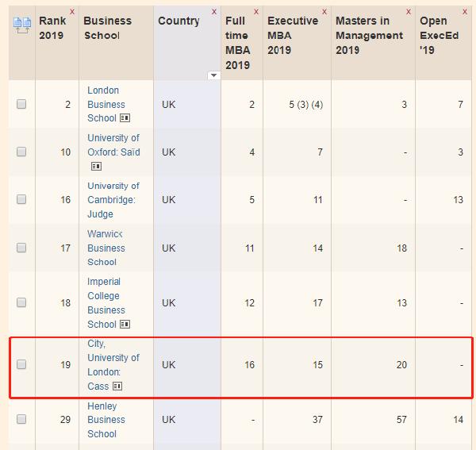The height and width of the screenshot is (450, 476).
Task: Open the University of Cambridge: Judge link
Action: (x=113, y=200)
